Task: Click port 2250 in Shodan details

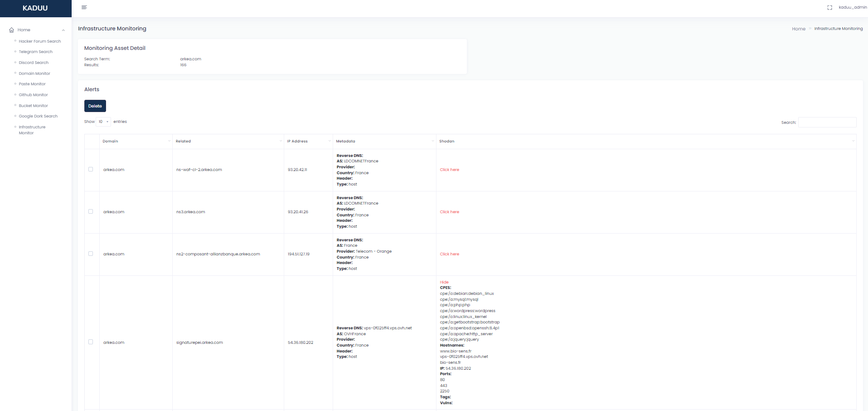Action: coord(444,391)
